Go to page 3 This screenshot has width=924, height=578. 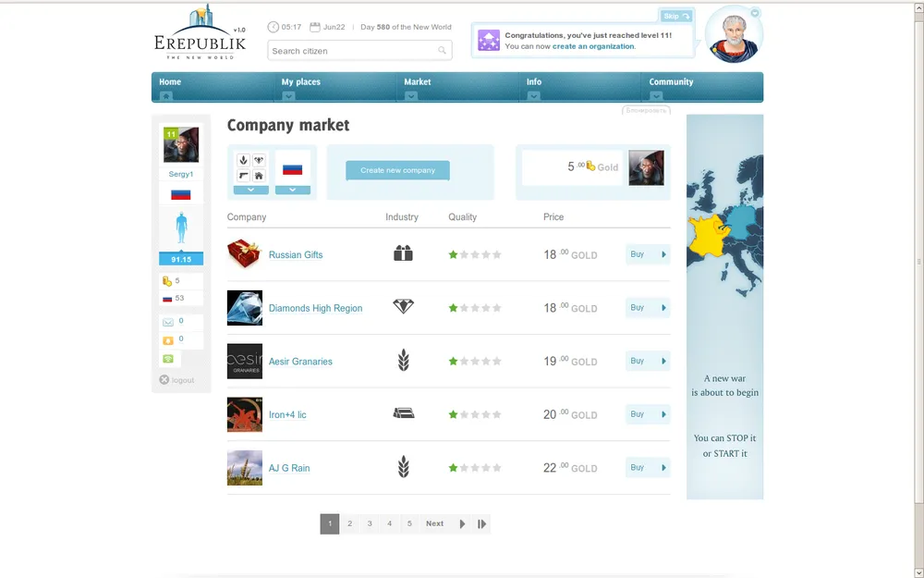point(370,523)
